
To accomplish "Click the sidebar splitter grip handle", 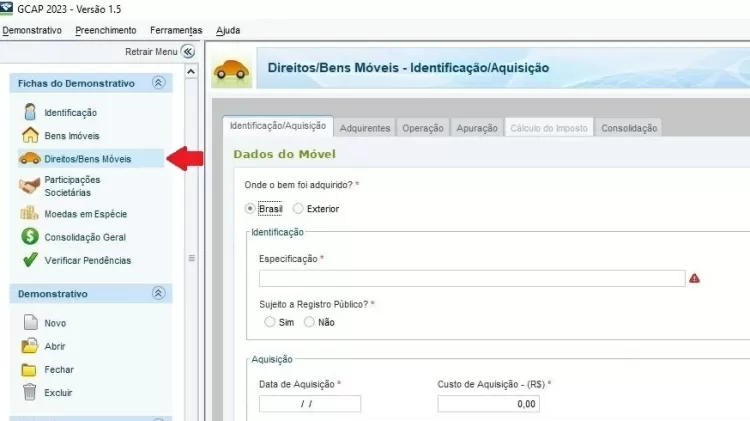I will pos(191,258).
